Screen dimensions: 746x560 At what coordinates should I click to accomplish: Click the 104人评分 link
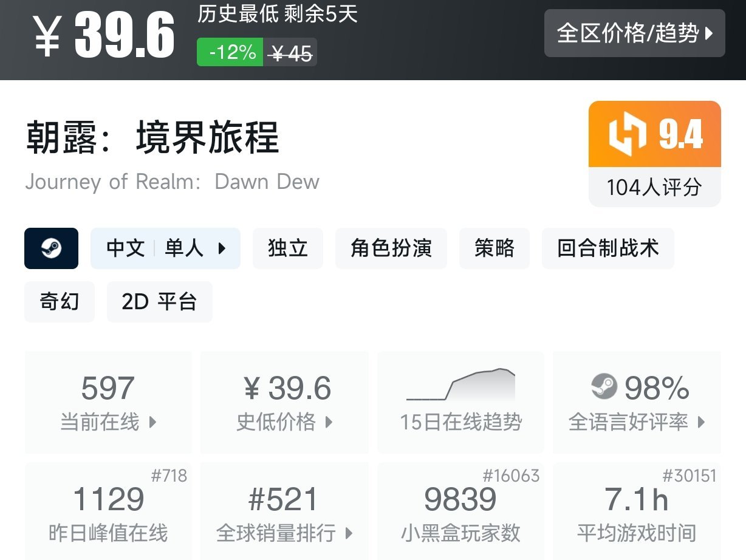coord(654,188)
